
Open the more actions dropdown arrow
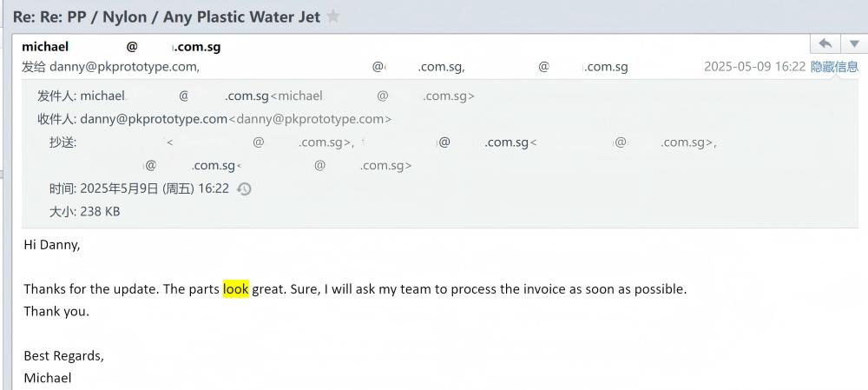tap(853, 43)
